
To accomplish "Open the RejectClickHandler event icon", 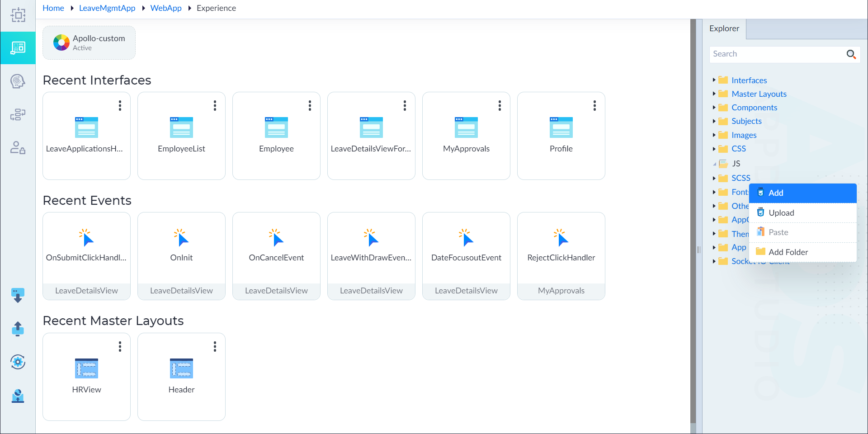I will (561, 237).
